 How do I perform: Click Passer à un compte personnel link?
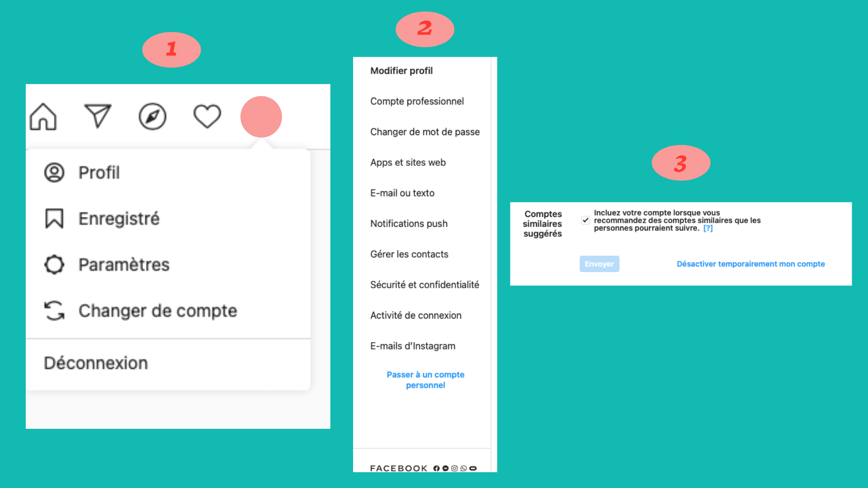click(426, 379)
